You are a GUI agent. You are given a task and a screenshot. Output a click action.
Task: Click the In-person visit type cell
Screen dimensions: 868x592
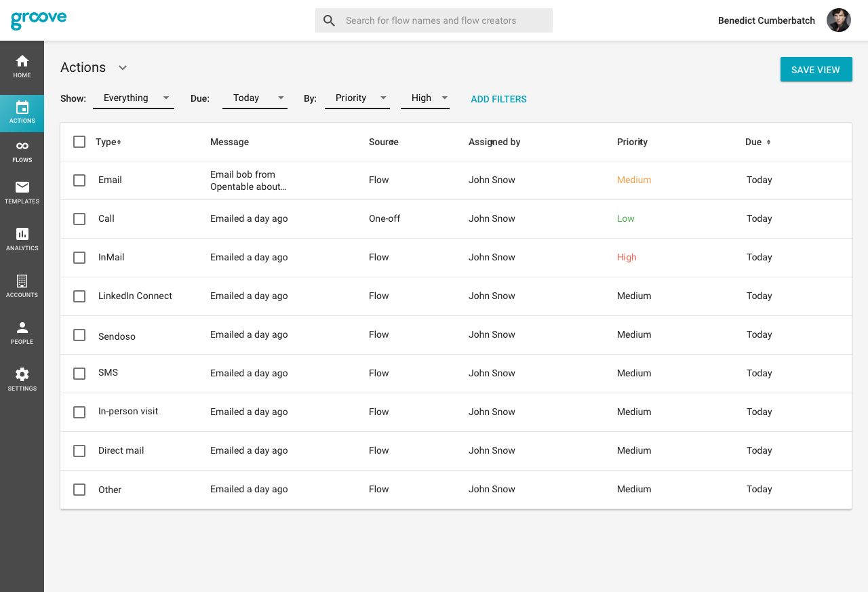coord(128,411)
